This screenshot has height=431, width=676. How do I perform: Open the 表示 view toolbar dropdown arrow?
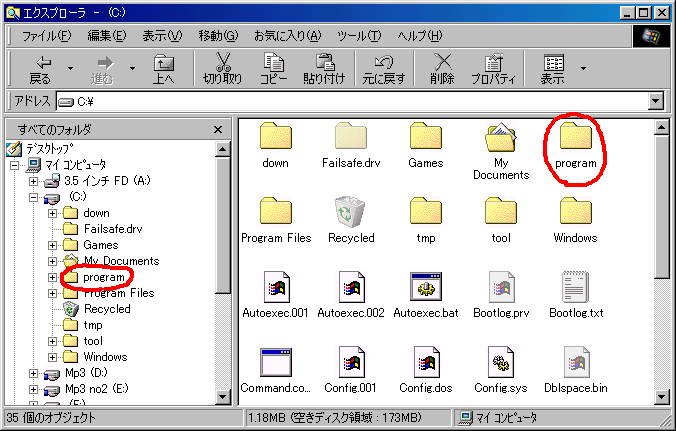pyautogui.click(x=583, y=68)
